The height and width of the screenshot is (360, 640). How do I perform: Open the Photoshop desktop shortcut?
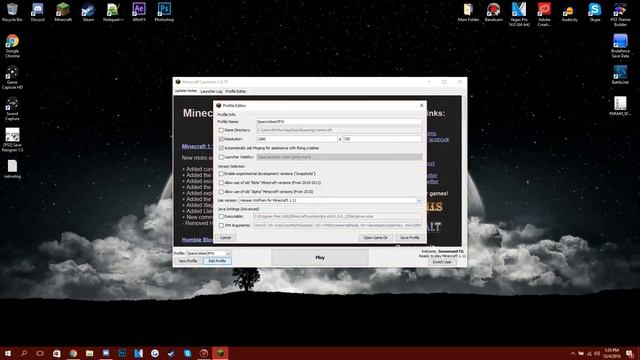tap(164, 12)
